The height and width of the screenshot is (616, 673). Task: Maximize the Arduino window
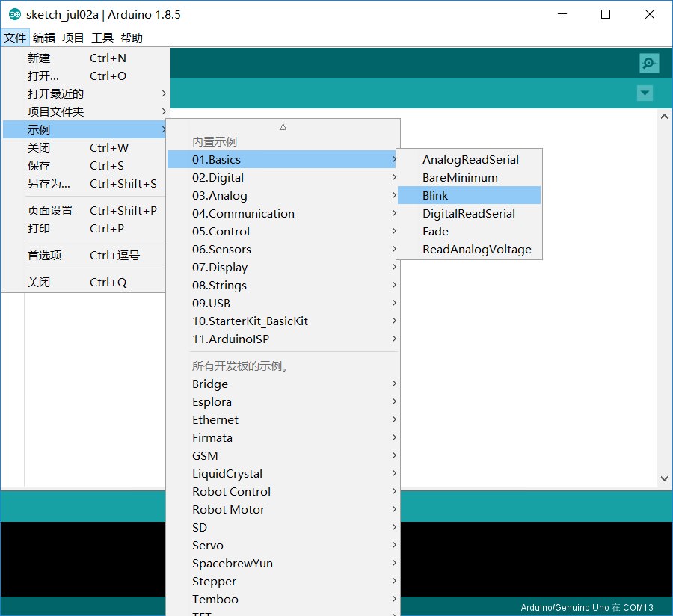606,14
